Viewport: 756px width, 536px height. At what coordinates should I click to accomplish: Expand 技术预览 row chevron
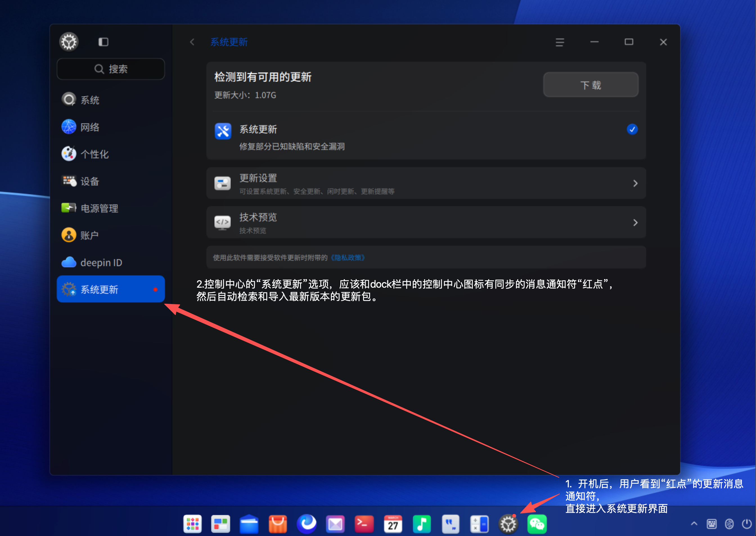pos(635,223)
